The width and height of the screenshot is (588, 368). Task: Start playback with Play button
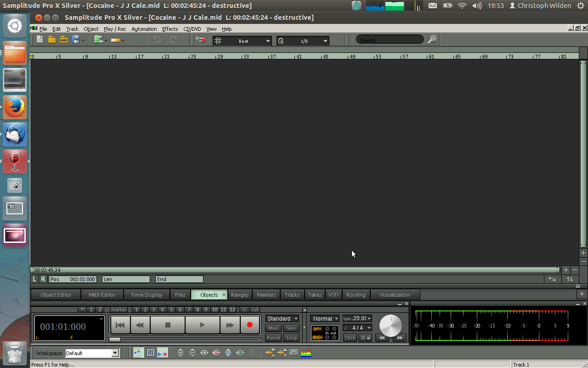click(202, 325)
